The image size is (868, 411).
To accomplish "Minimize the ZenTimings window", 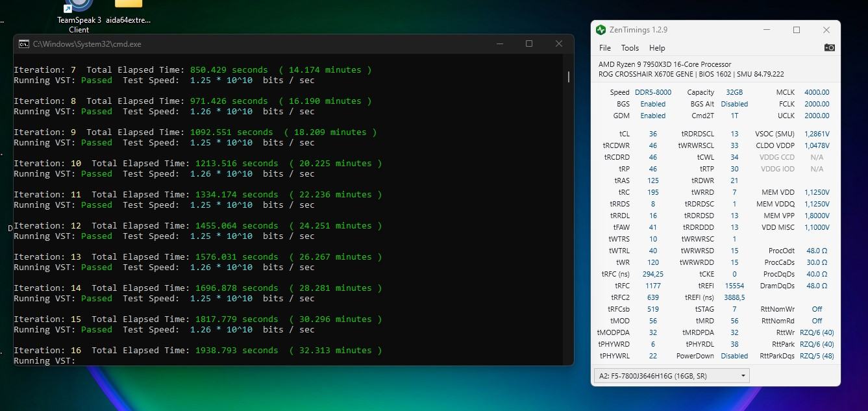I will (x=766, y=30).
